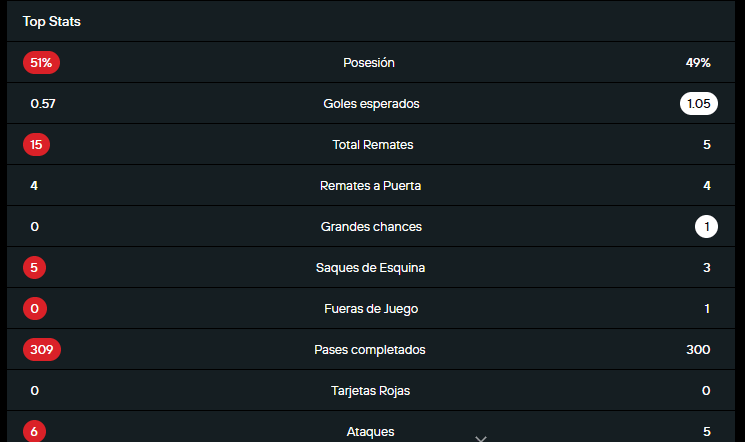
Task: Click the red 51% possession badge
Action: 42,62
